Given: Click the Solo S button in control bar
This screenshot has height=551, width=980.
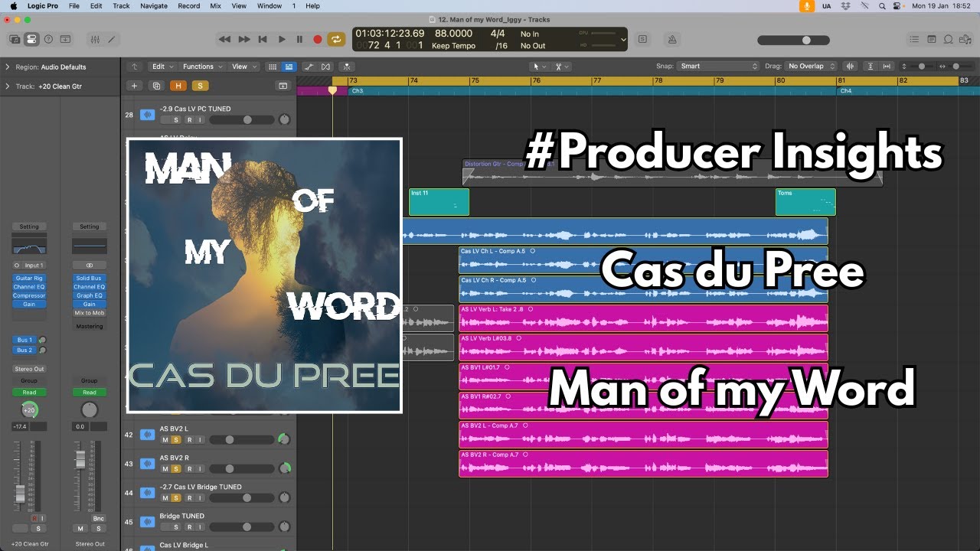Looking at the screenshot, I should click(642, 39).
